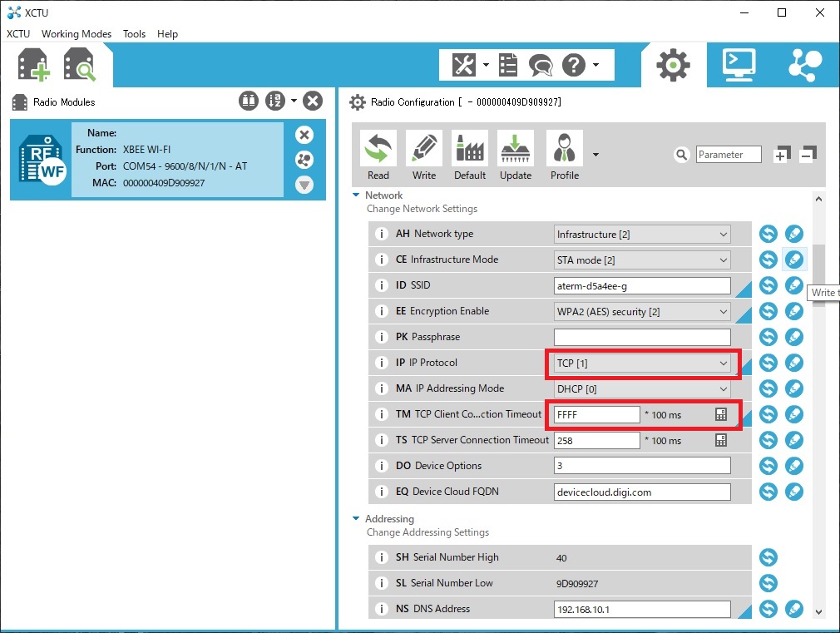Click the Update firmware icon

coord(516,155)
